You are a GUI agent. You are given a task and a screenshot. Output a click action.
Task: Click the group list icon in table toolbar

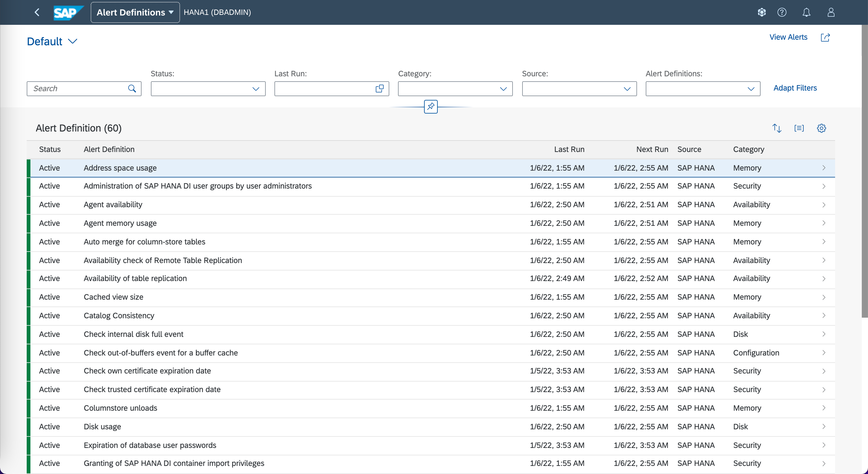tap(799, 128)
